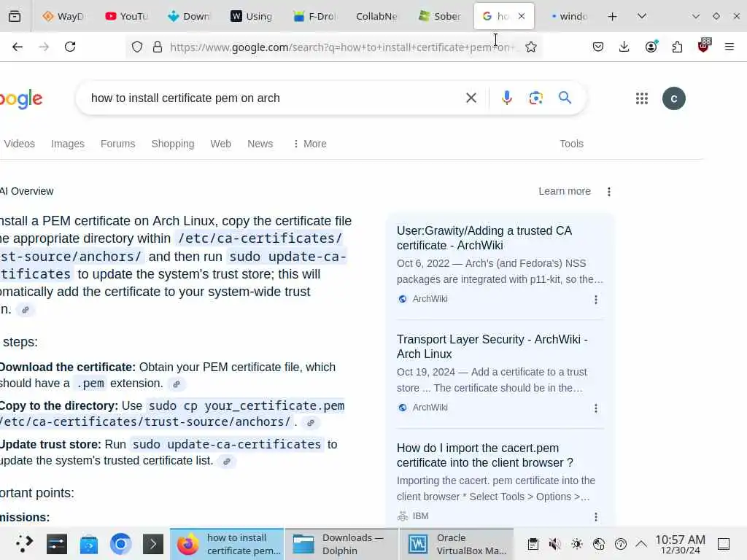The image size is (747, 560).
Task: Start Google voice search
Action: click(507, 98)
